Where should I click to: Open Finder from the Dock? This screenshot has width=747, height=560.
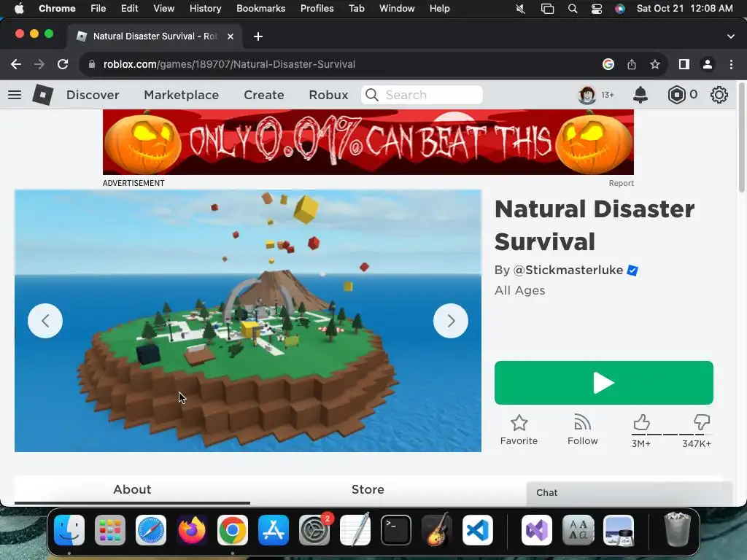[69, 530]
